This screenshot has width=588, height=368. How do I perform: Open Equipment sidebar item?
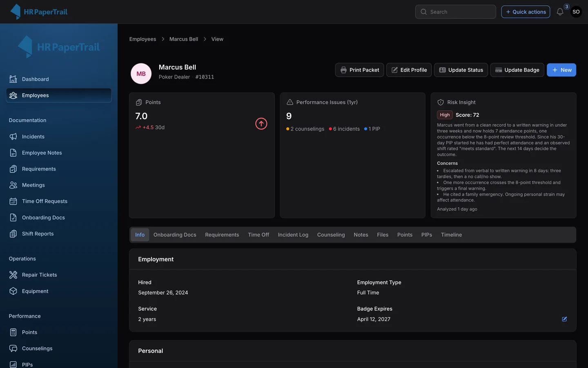tap(59, 291)
